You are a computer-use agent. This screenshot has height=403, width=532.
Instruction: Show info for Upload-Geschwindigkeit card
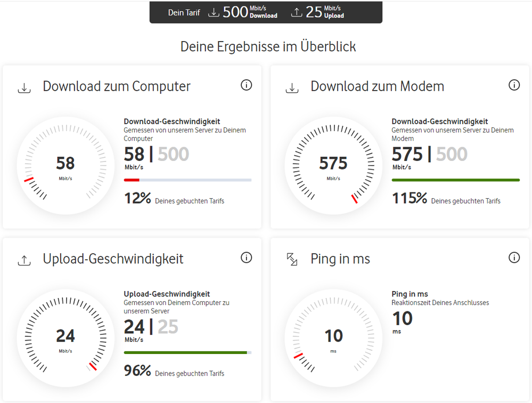(246, 257)
